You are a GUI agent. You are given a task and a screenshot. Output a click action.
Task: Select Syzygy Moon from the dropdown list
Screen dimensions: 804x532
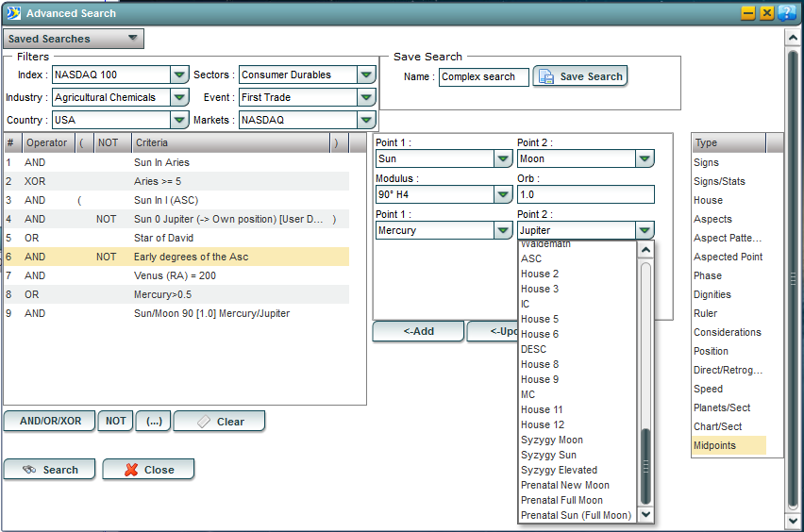pos(552,440)
